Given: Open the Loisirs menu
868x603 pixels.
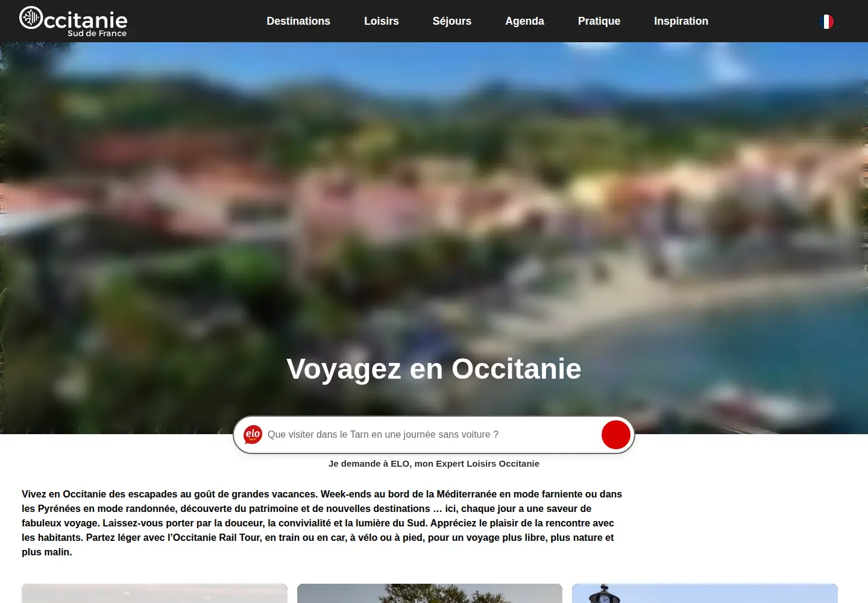Looking at the screenshot, I should [382, 21].
